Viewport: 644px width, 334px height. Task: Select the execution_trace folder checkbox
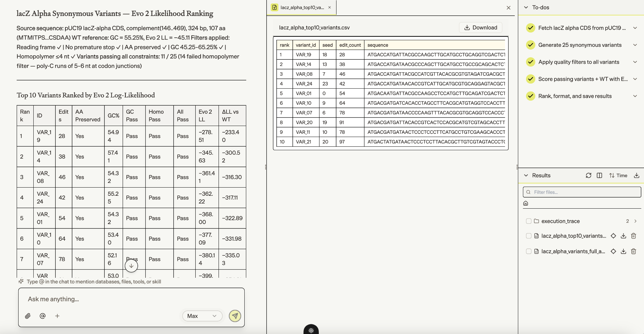529,221
